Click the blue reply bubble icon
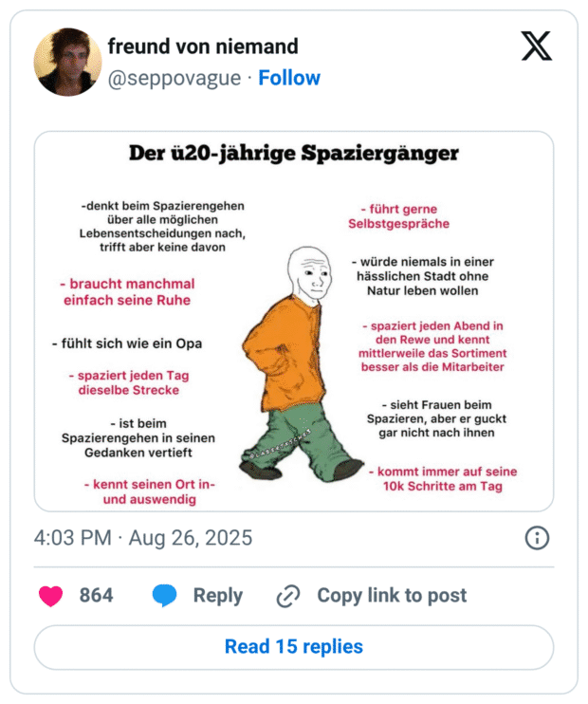Viewport: 588px width, 704px height. pos(164,595)
